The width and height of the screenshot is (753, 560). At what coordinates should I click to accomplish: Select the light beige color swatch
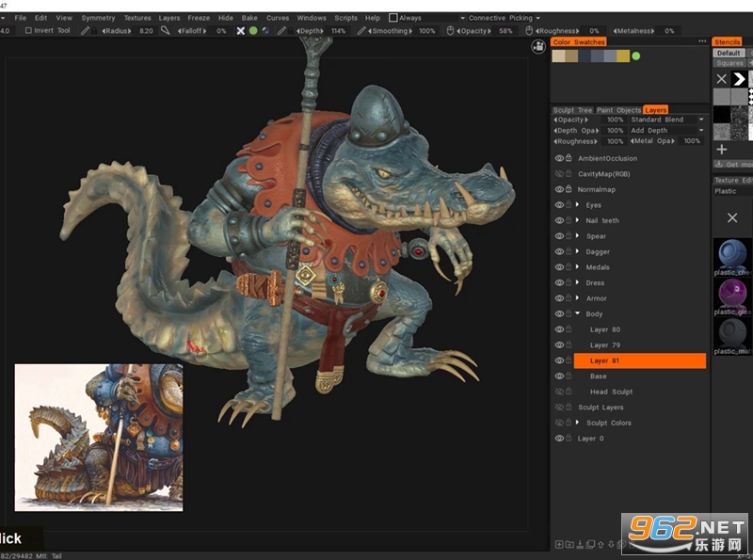(558, 56)
